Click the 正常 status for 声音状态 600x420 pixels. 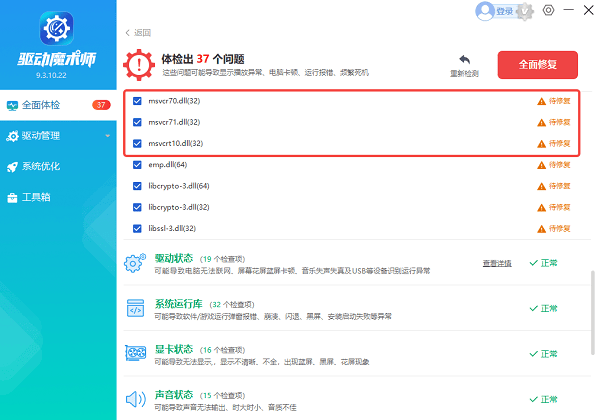click(x=543, y=399)
